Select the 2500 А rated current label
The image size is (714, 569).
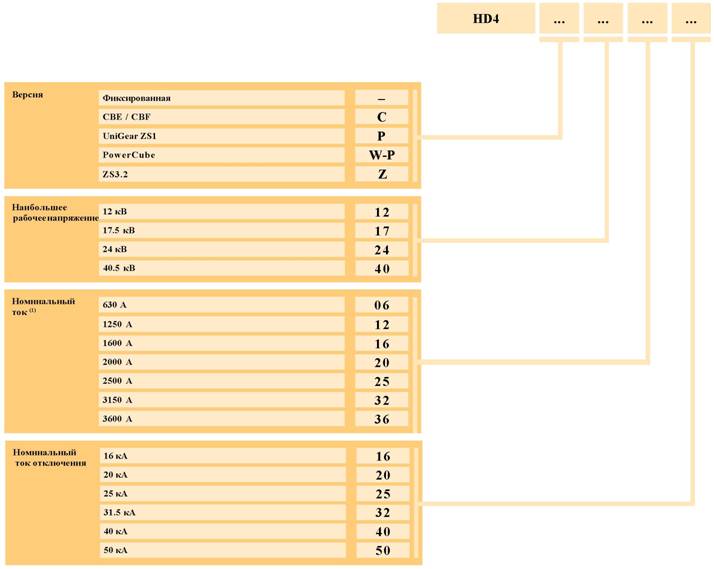(118, 381)
